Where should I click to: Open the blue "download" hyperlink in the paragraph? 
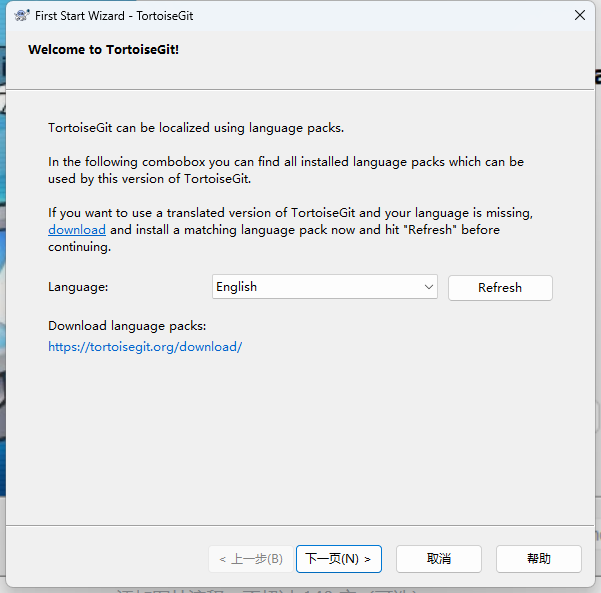pyautogui.click(x=77, y=230)
